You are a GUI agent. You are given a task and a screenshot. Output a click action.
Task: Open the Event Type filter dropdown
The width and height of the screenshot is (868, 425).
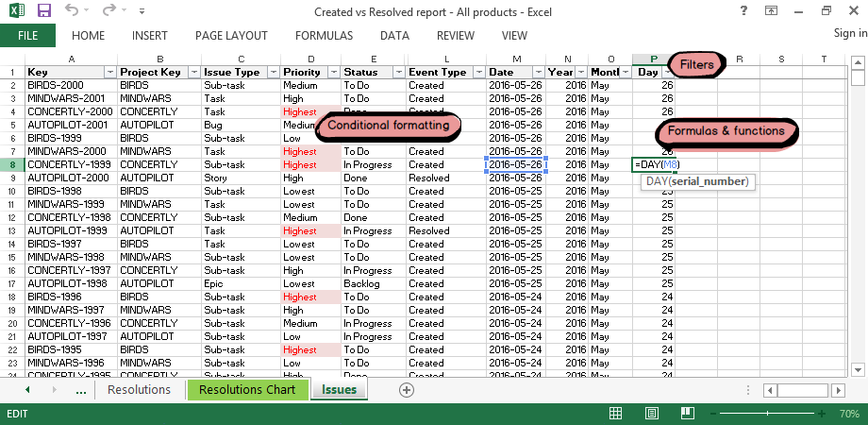click(479, 73)
